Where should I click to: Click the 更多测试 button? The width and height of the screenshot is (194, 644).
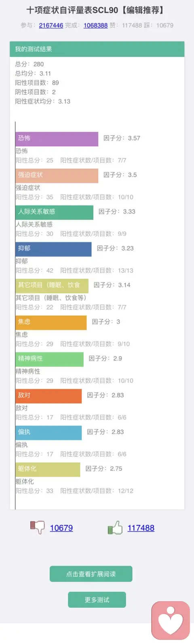click(x=97, y=600)
